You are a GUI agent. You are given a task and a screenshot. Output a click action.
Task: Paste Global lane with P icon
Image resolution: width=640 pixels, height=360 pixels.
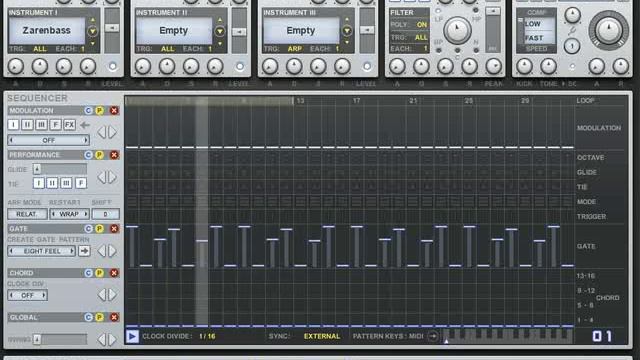99,317
